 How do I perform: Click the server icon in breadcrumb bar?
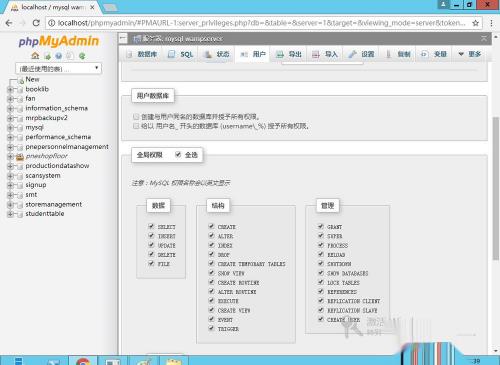[x=137, y=39]
